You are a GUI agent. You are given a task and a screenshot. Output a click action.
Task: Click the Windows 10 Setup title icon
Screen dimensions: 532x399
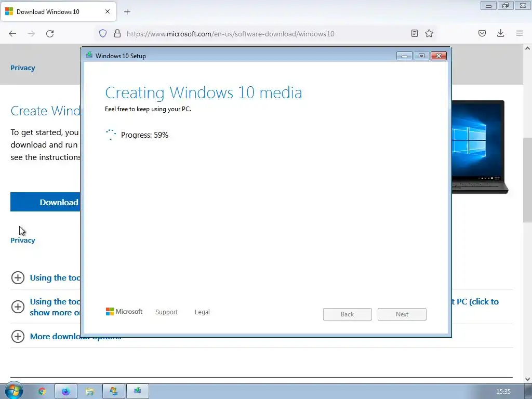(x=89, y=55)
